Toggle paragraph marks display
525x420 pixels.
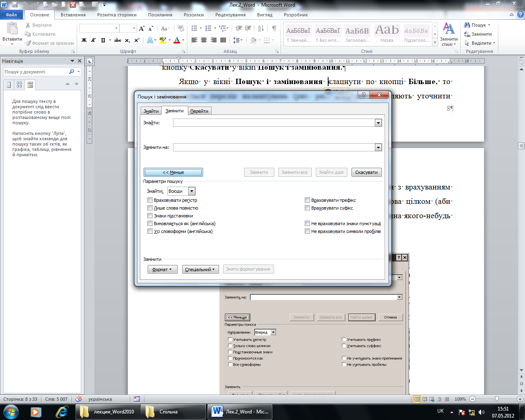click(274, 28)
